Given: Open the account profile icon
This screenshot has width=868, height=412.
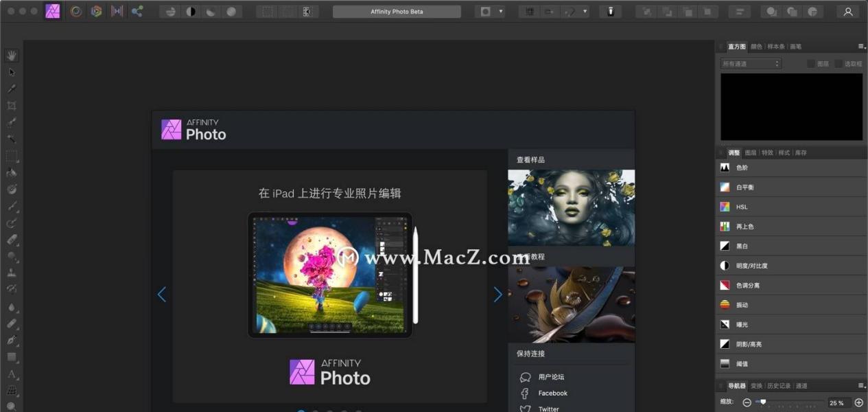Looking at the screenshot, I should point(849,12).
